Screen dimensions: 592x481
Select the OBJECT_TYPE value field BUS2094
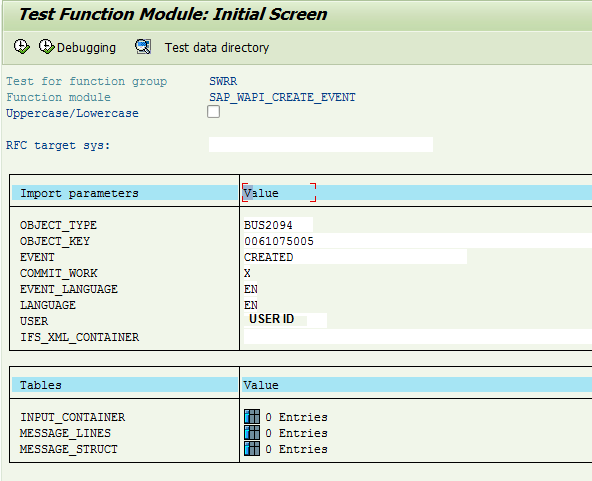point(278,225)
